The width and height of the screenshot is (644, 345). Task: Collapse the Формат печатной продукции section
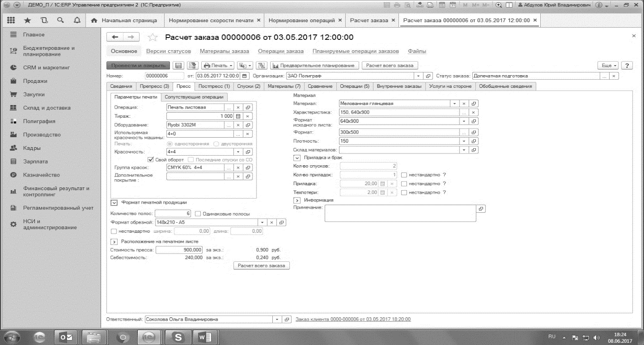[114, 203]
